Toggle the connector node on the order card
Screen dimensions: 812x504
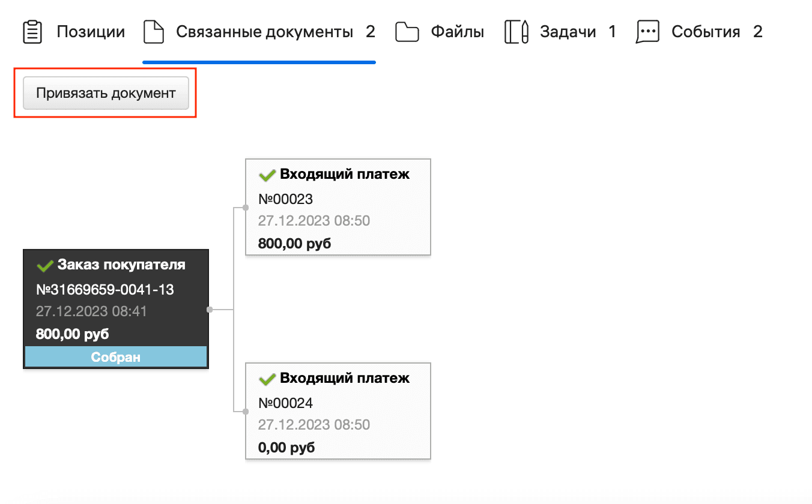tap(210, 310)
